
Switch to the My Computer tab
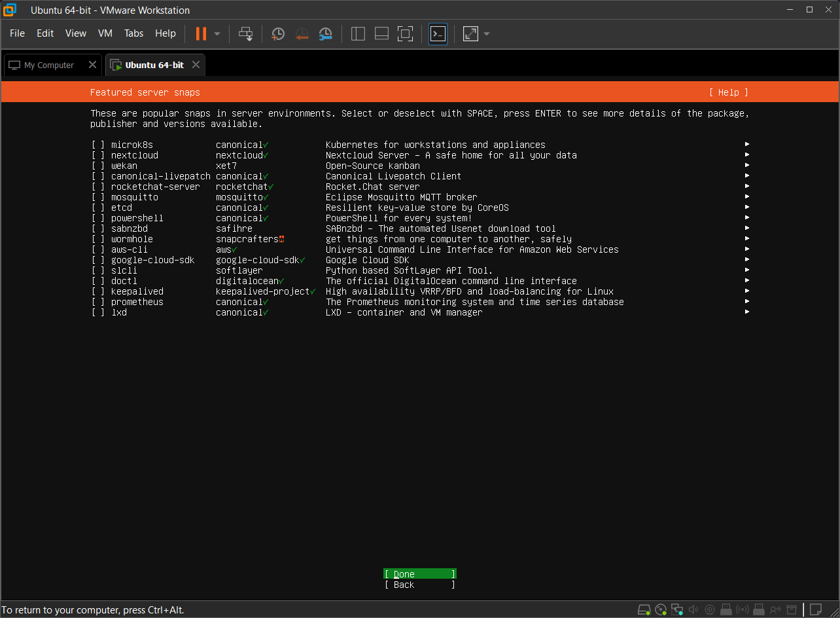point(48,65)
